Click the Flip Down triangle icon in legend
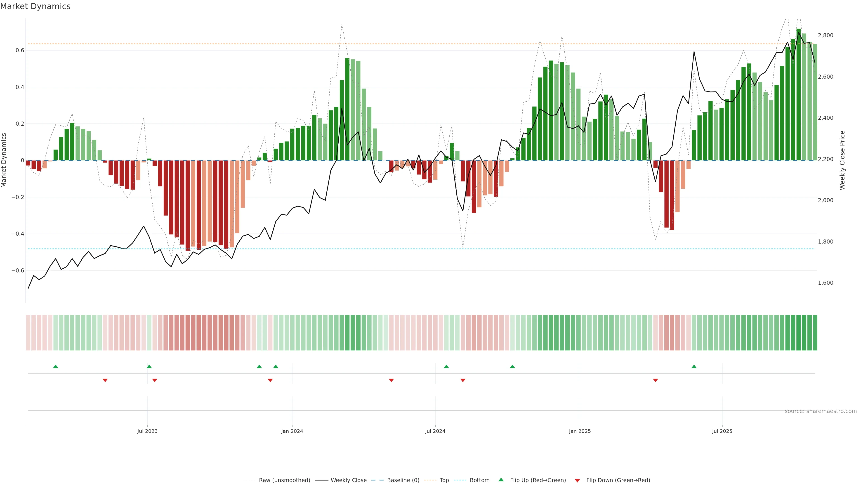Viewport: 868px width, 488px height. [577, 481]
